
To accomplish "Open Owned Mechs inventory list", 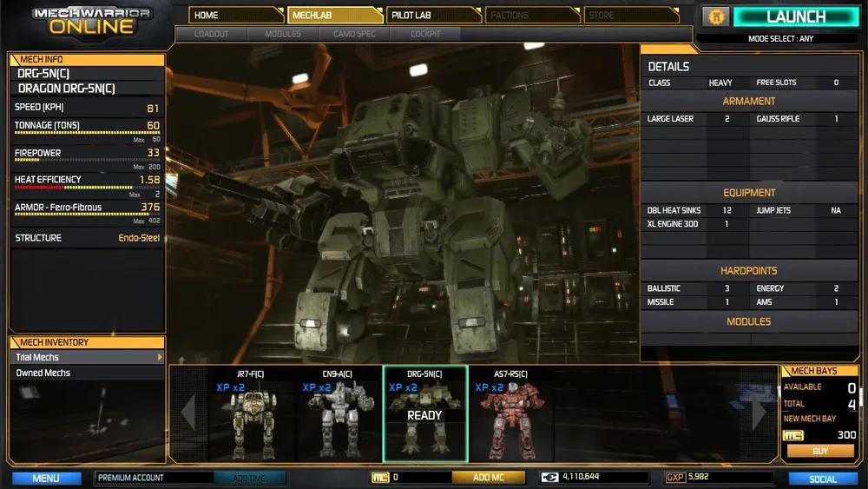I will click(x=87, y=373).
